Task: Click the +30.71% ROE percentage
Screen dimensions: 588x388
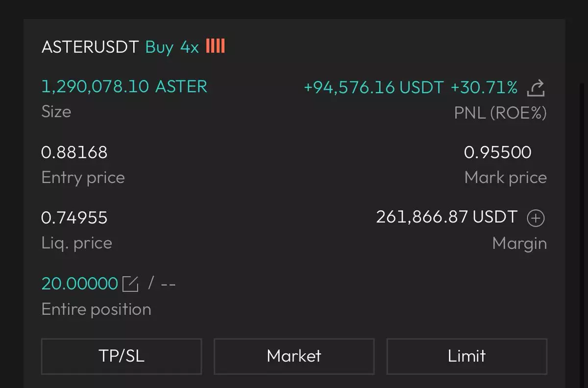Action: [484, 88]
